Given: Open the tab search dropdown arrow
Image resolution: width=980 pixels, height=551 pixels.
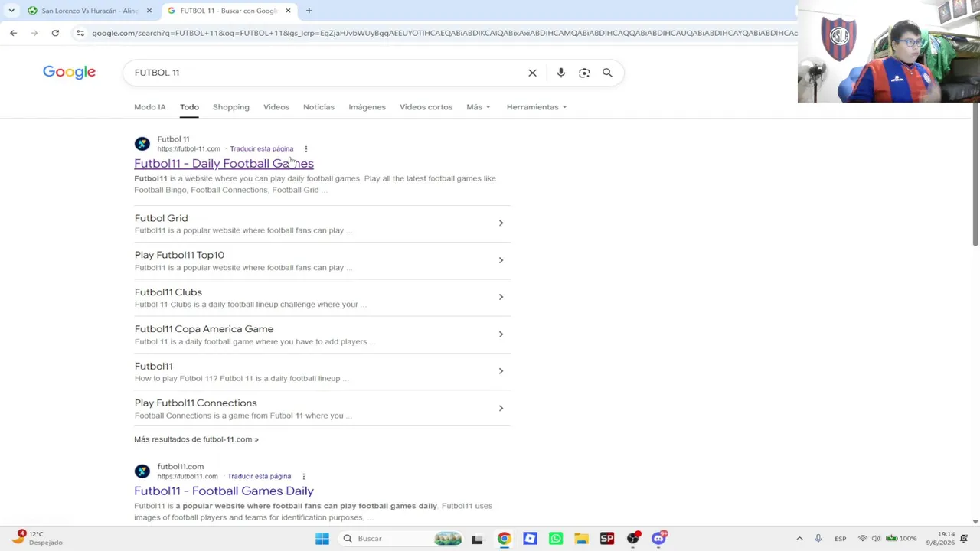Looking at the screenshot, I should [11, 11].
